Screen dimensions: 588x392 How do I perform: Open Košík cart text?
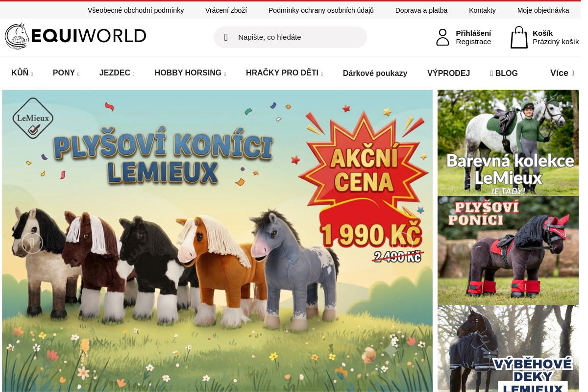(x=542, y=33)
